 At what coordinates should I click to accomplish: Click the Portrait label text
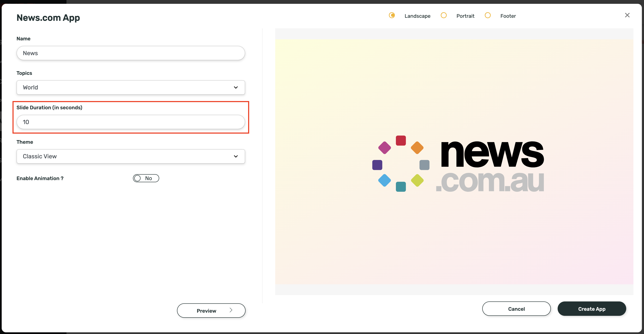465,16
